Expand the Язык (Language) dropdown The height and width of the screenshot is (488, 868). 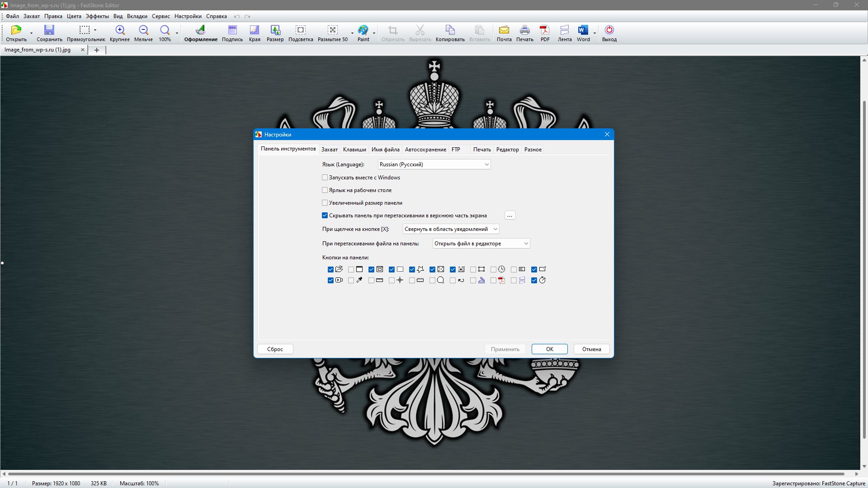click(x=486, y=164)
